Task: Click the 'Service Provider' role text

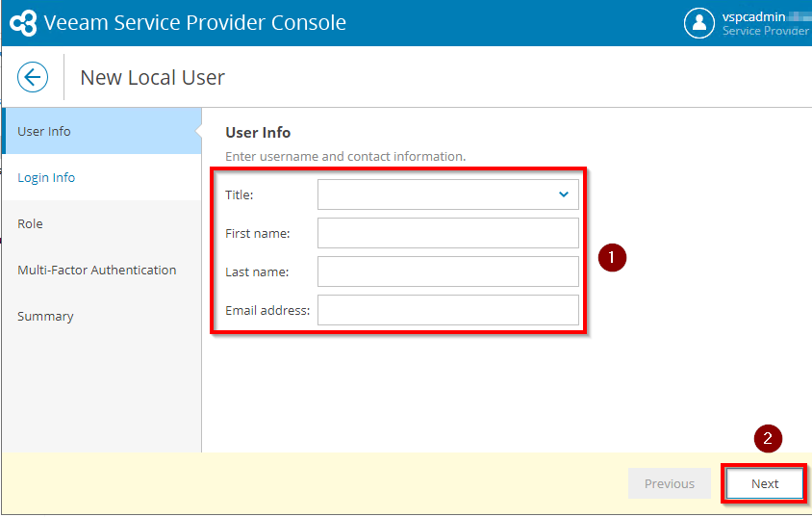Action: point(766,31)
